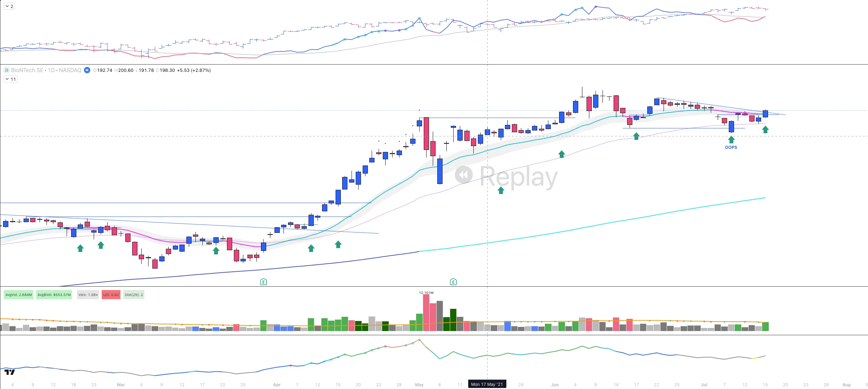Click the TradingView logo in bottom-left corner
This screenshot has height=389, width=868.
(x=10, y=372)
